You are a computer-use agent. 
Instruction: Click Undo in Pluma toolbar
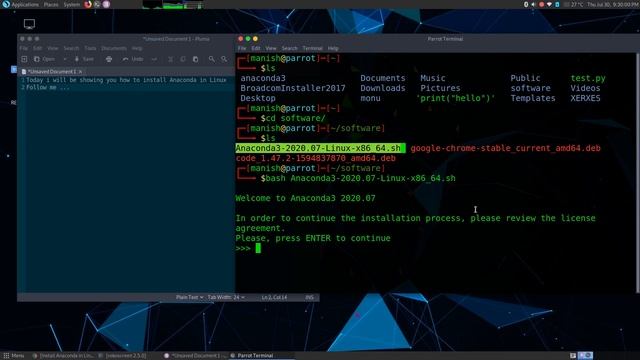(x=133, y=59)
